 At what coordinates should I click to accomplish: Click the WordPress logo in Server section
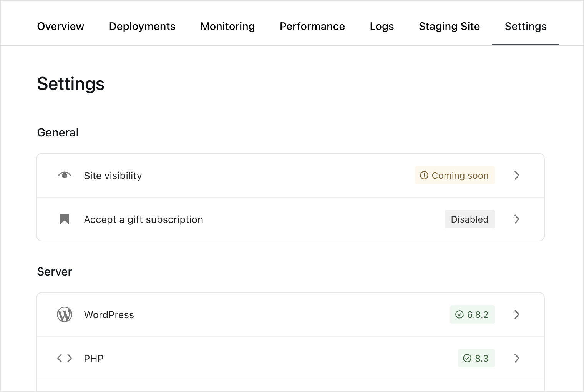coord(64,314)
